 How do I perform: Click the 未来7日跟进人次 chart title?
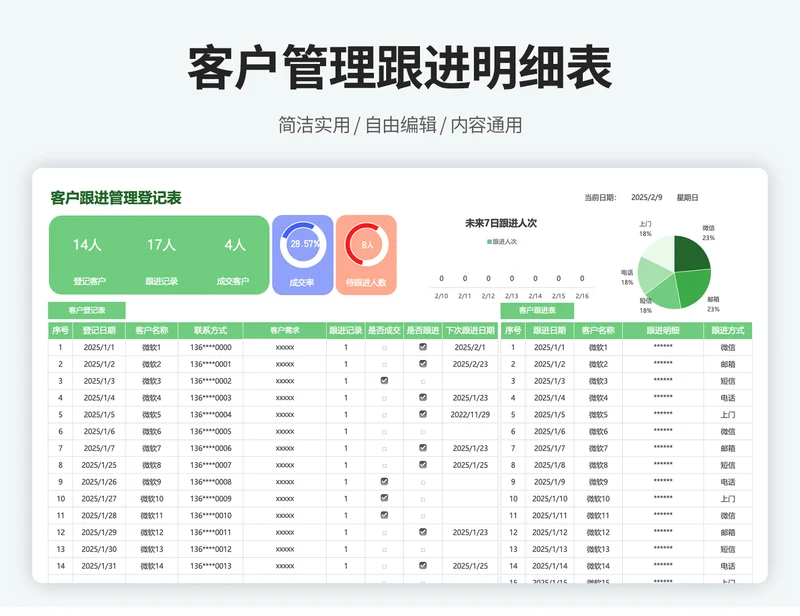pyautogui.click(x=501, y=223)
